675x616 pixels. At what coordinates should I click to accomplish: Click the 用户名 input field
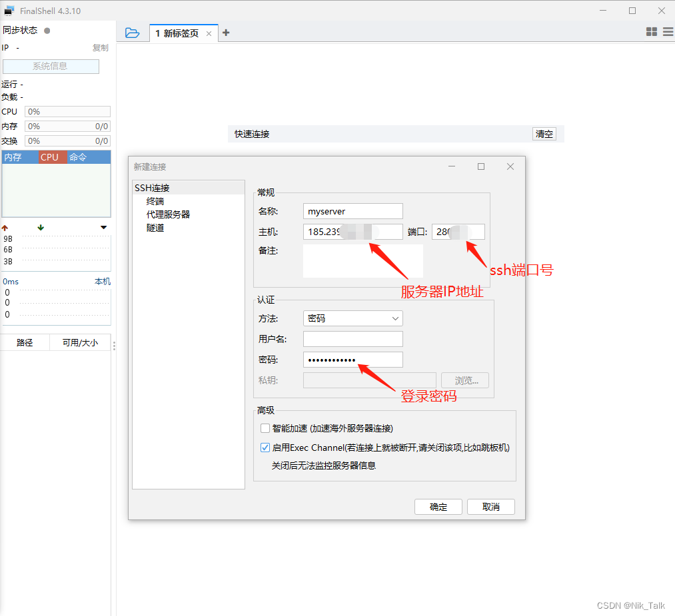pyautogui.click(x=352, y=339)
